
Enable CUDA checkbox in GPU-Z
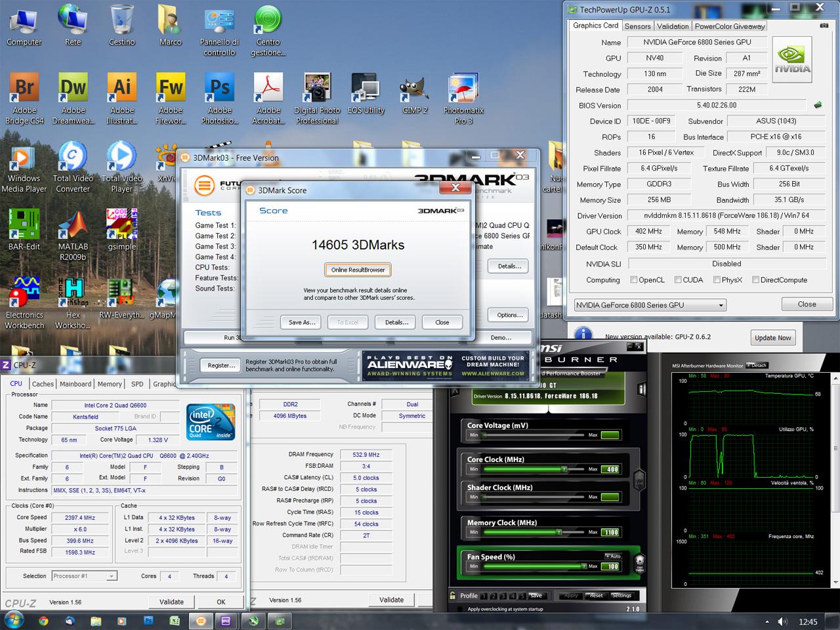click(x=678, y=280)
